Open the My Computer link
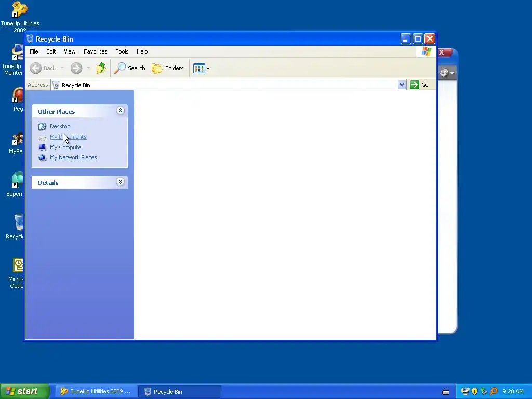The width and height of the screenshot is (532, 399). click(x=66, y=147)
